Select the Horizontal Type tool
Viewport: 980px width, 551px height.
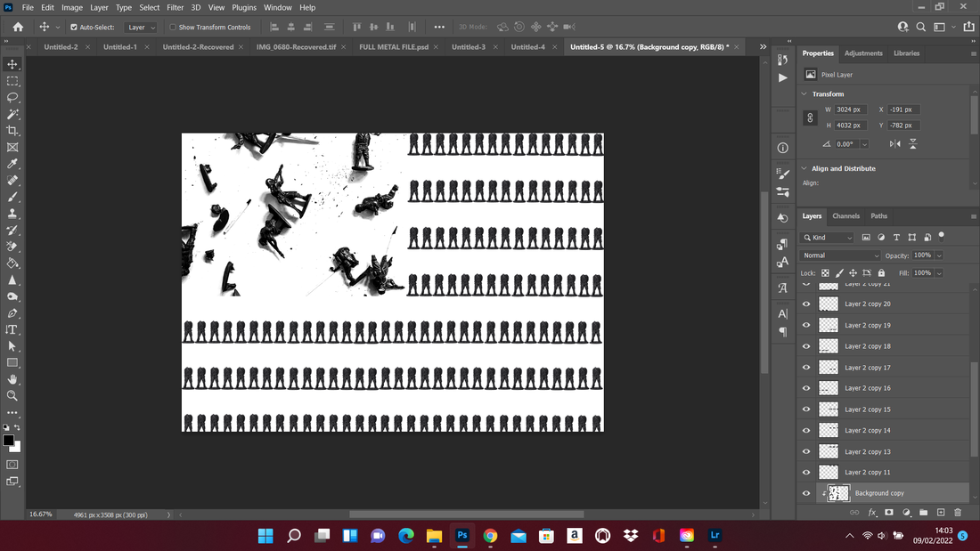[12, 329]
